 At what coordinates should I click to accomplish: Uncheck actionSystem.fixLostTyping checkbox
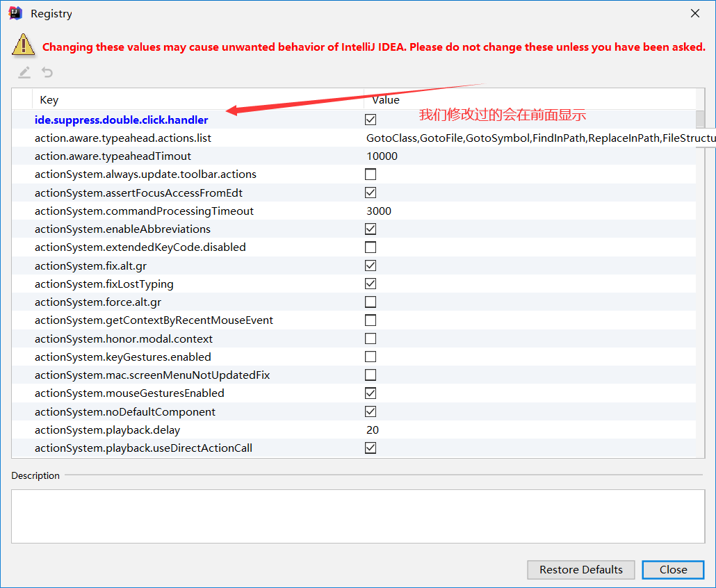(371, 284)
